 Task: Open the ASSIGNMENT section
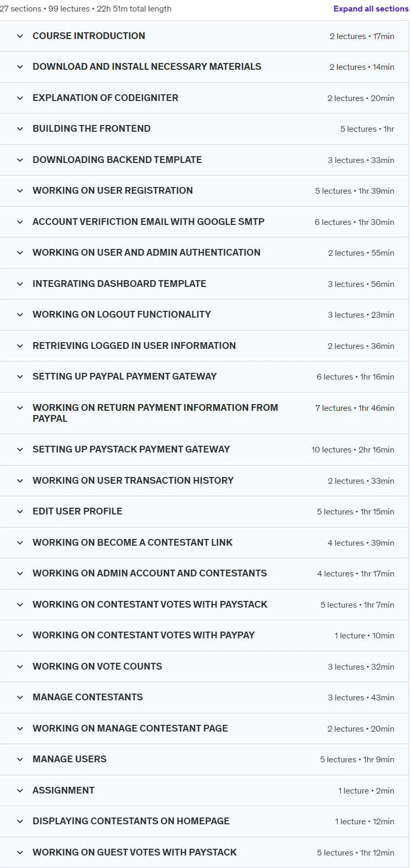pyautogui.click(x=204, y=791)
